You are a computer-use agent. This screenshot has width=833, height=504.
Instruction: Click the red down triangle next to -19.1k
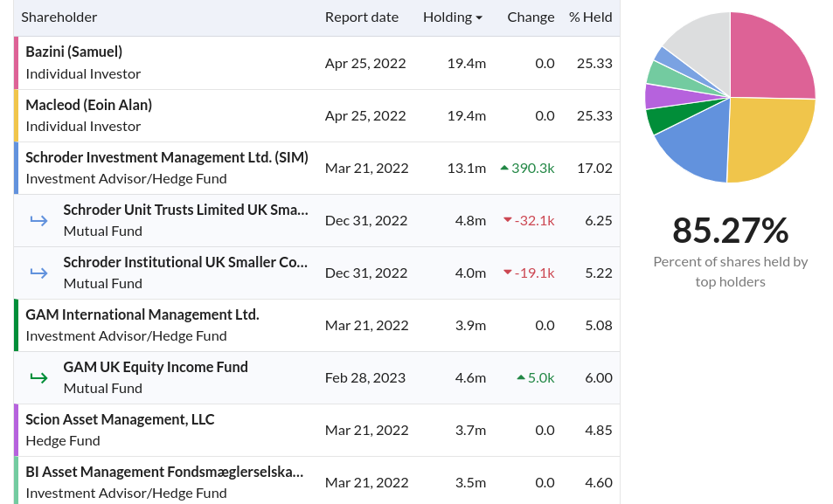click(x=507, y=273)
